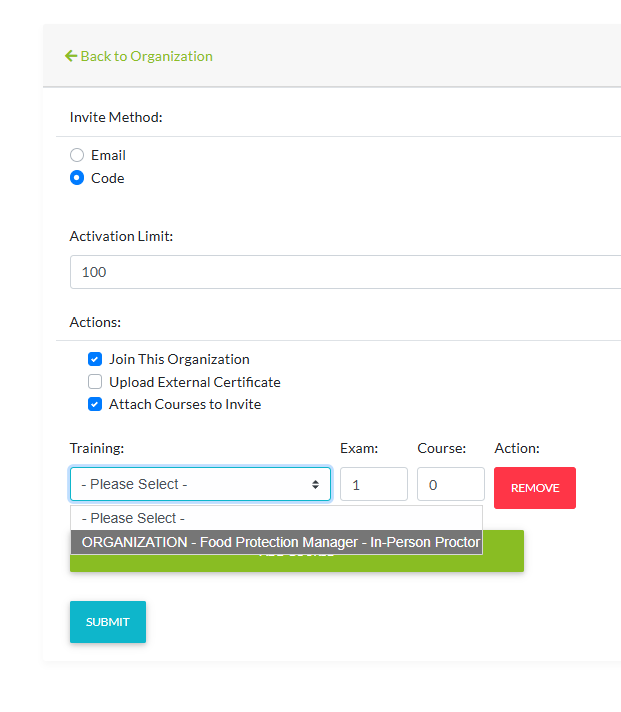Select the Email invite method radio button
Image resolution: width=621 pixels, height=712 pixels.
(77, 155)
